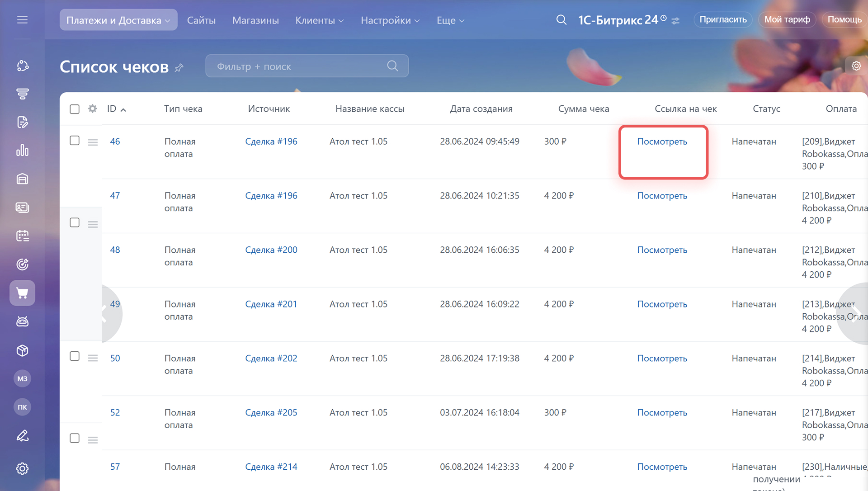Open the hamburger menu icon
The image size is (868, 491).
tap(22, 20)
